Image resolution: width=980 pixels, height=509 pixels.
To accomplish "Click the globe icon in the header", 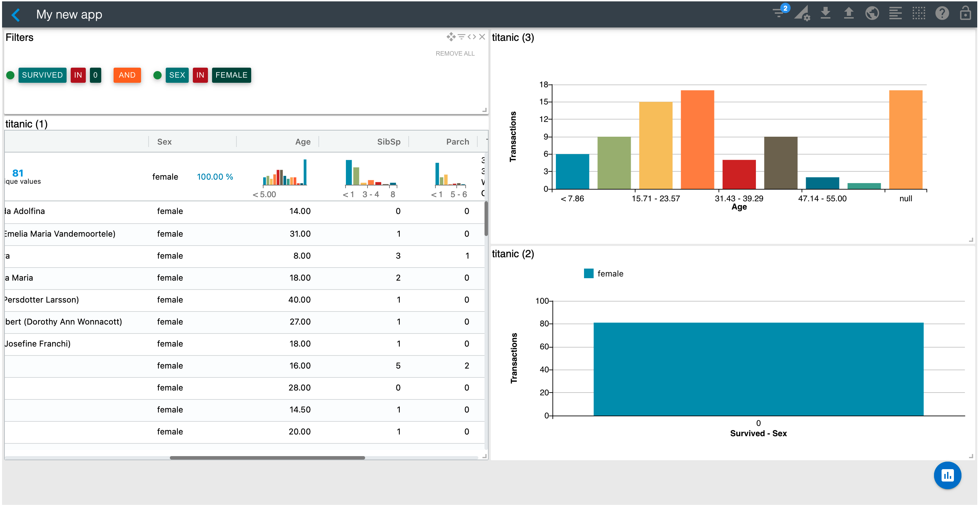I will point(872,14).
